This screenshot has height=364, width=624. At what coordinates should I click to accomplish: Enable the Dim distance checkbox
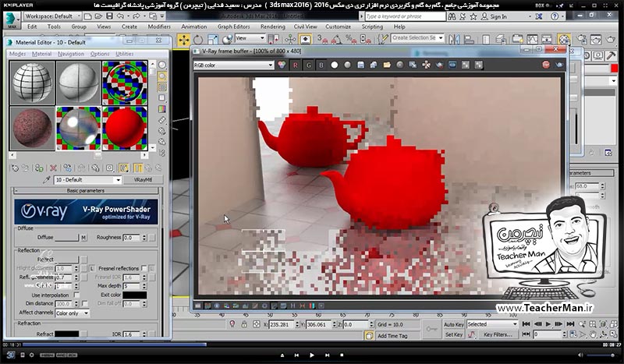pyautogui.click(x=84, y=303)
